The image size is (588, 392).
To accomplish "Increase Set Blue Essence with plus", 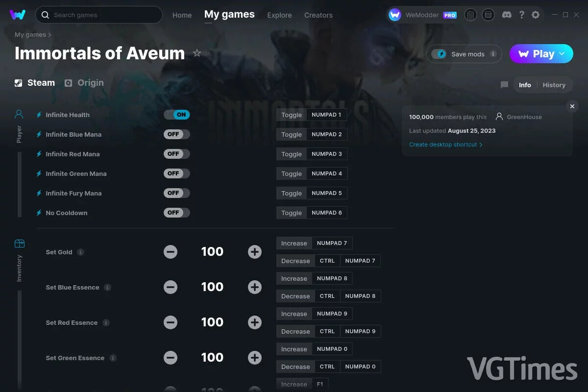I will click(x=255, y=287).
